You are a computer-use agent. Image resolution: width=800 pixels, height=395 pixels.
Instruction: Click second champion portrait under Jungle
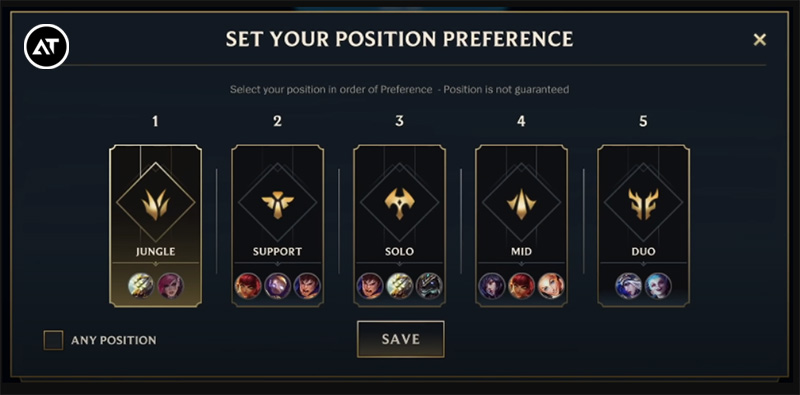coord(170,286)
